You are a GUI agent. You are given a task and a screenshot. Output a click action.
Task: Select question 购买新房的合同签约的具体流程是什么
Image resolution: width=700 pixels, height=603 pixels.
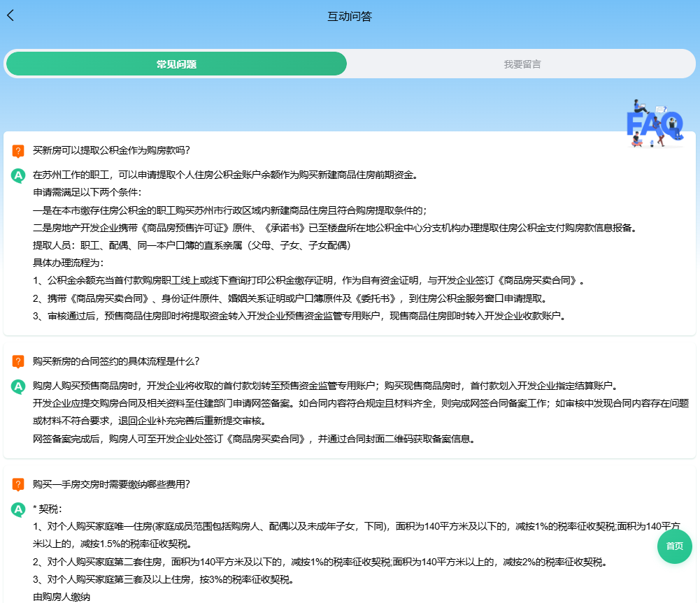116,361
